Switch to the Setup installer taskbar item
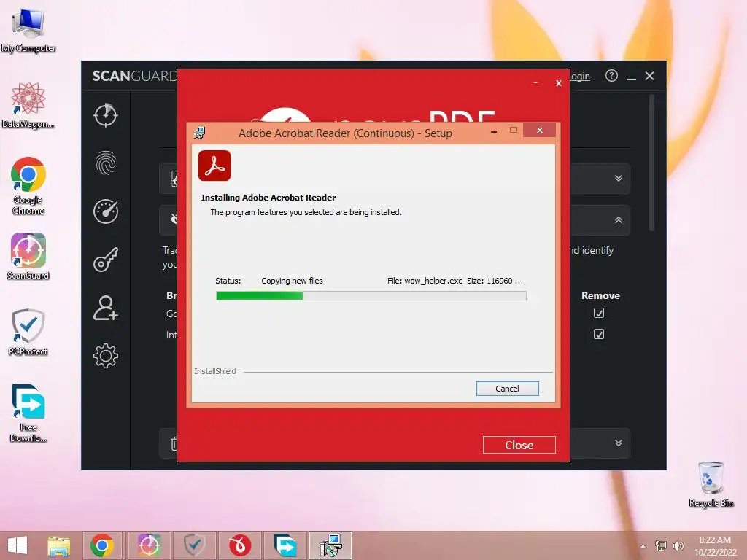This screenshot has height=560, width=747. pos(330,545)
